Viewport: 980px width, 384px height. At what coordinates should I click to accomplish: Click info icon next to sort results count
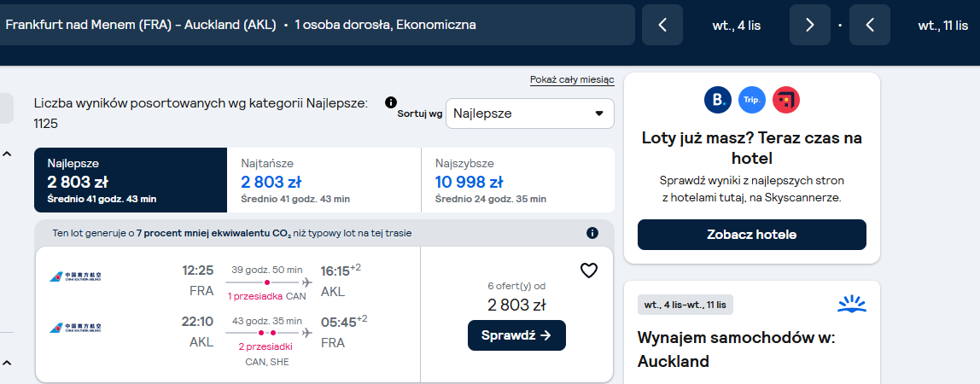point(391,102)
